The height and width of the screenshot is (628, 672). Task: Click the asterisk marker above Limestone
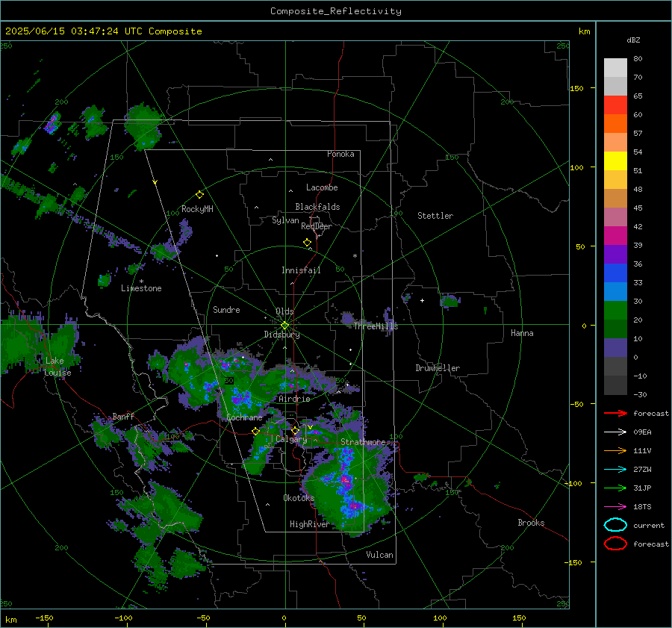click(141, 282)
